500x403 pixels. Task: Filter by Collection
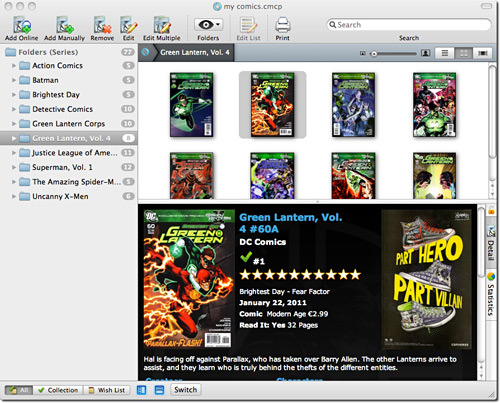coord(58,390)
